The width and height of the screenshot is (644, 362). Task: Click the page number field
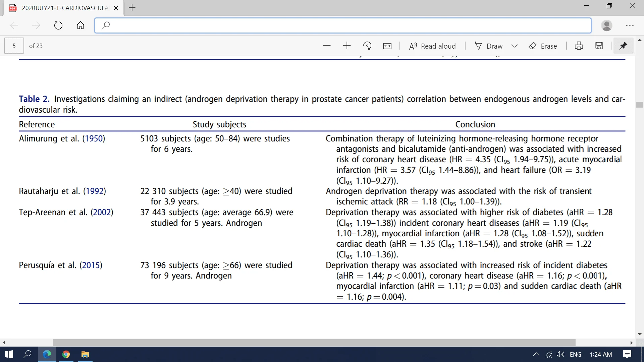14,46
